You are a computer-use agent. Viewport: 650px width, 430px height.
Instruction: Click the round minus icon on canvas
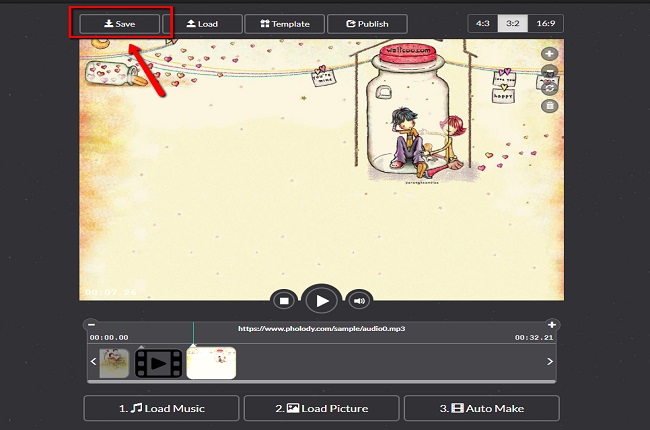click(550, 71)
